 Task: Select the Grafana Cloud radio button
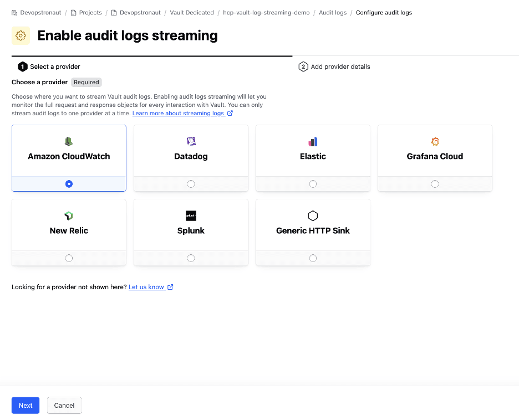[435, 183]
